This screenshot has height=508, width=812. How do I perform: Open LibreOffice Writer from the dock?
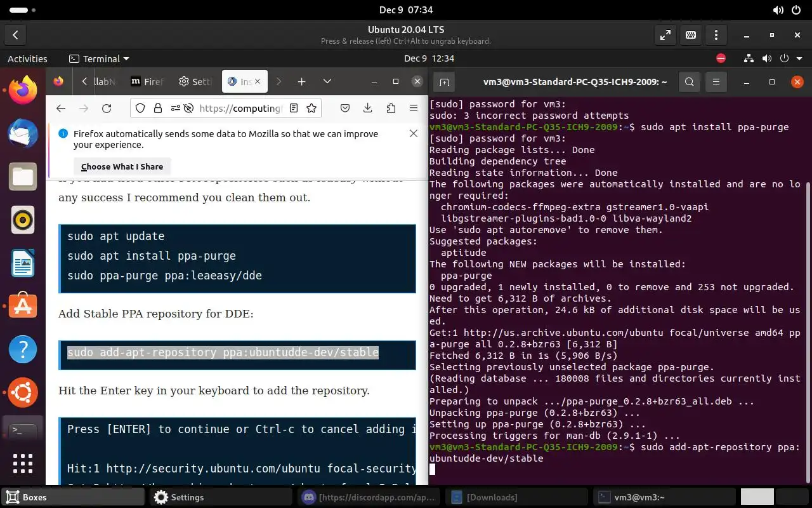coord(23,264)
